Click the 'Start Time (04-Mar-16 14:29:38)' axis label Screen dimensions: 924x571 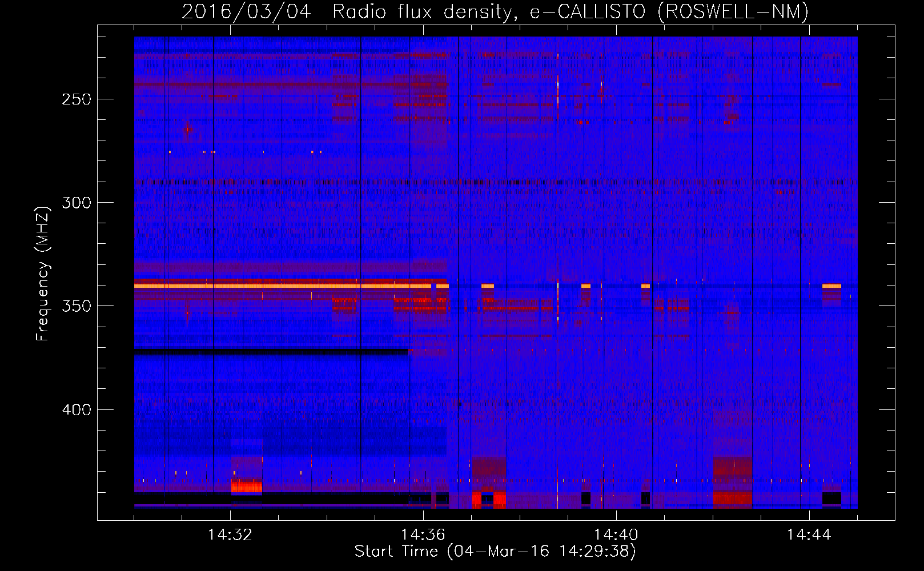(x=495, y=552)
